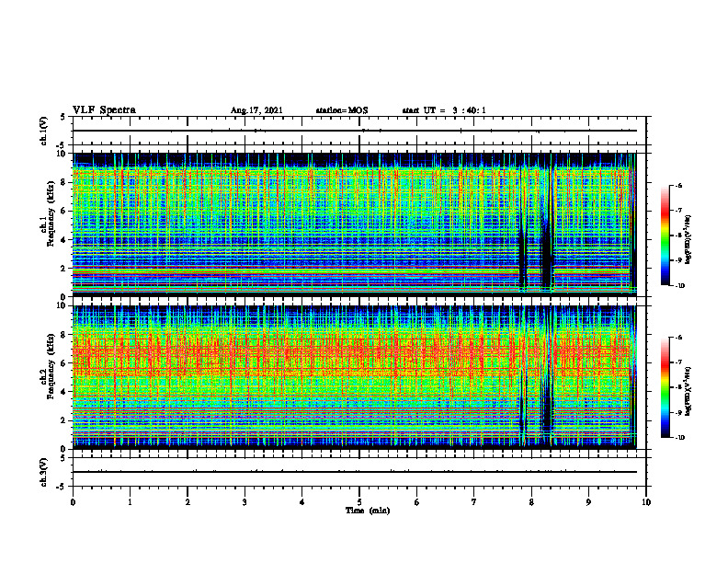Click the "Time (min)" x-axis label

pyautogui.click(x=368, y=511)
